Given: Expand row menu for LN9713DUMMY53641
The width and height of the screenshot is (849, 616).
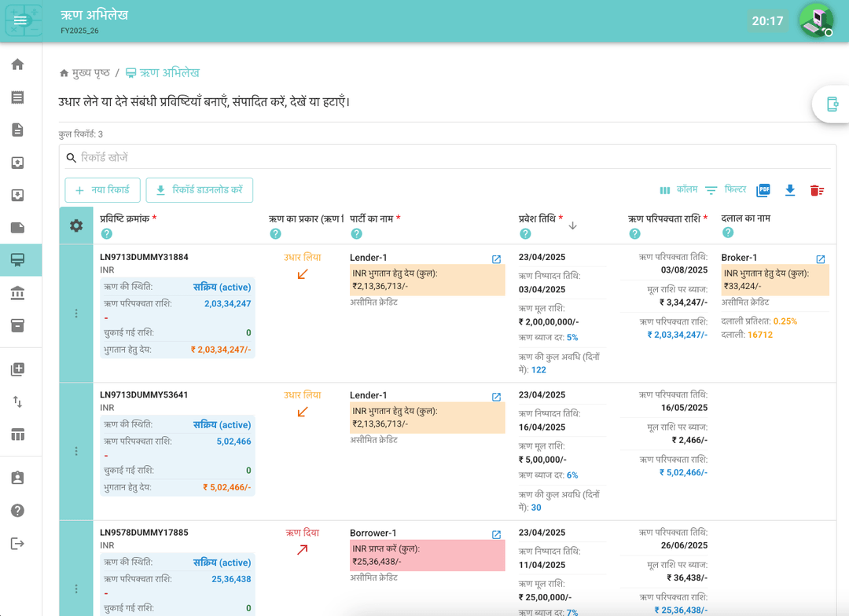Looking at the screenshot, I should (76, 451).
